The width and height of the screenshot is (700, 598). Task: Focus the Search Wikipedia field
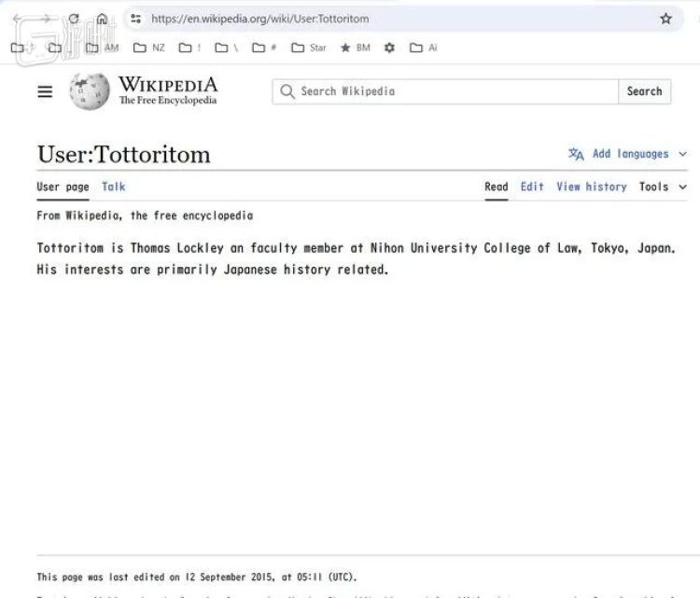[445, 91]
